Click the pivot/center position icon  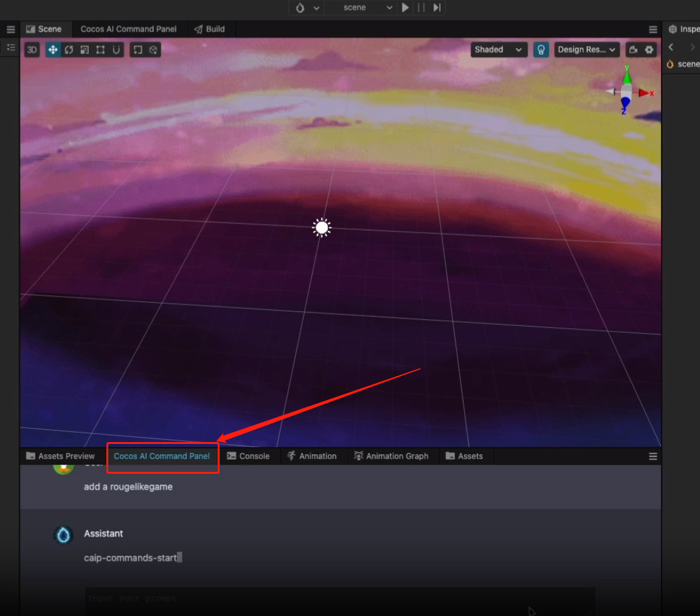tap(138, 49)
